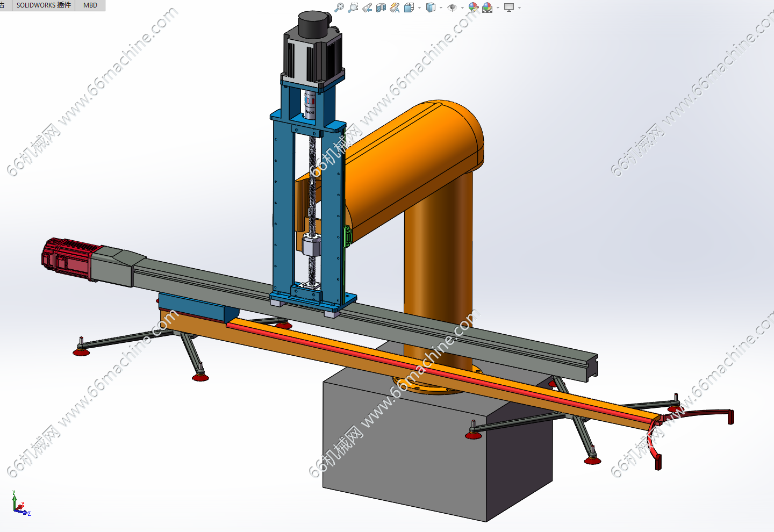Open the Apply Scene dropdown arrow
Screen dimensions: 774x532
498,8
